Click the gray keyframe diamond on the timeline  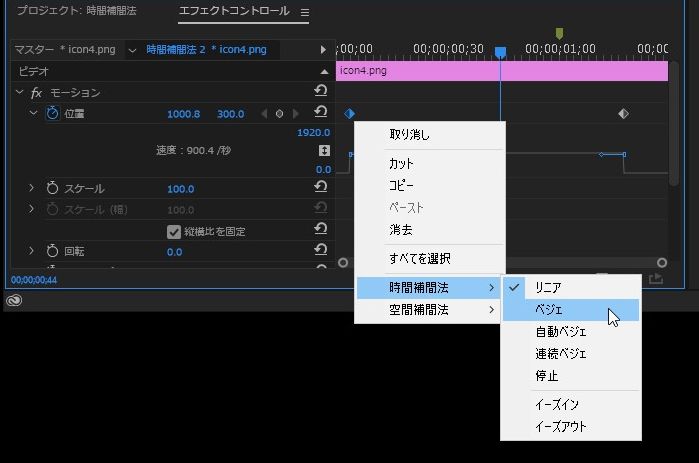tap(623, 114)
